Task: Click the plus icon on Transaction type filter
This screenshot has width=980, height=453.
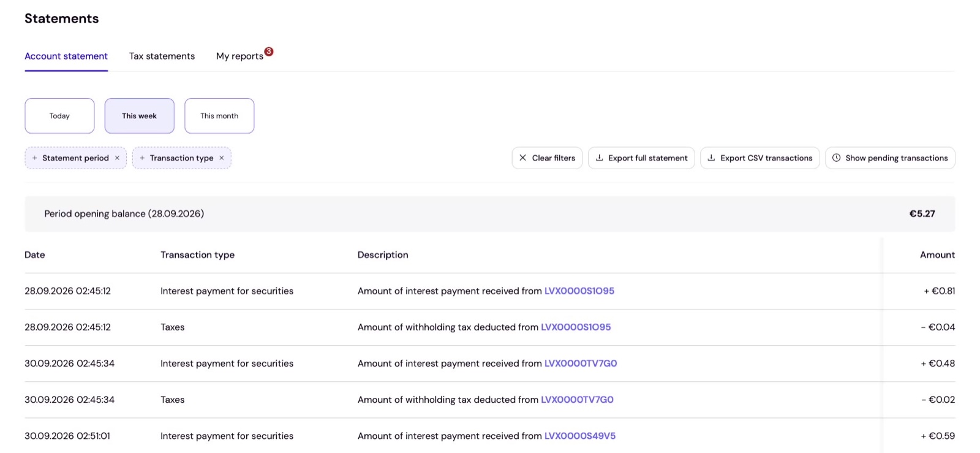Action: 142,158
